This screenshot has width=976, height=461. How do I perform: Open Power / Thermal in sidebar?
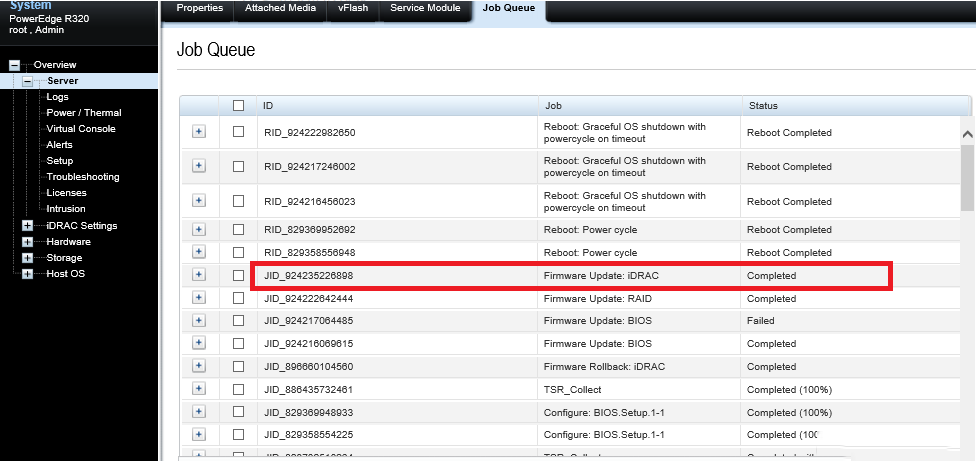click(x=84, y=113)
